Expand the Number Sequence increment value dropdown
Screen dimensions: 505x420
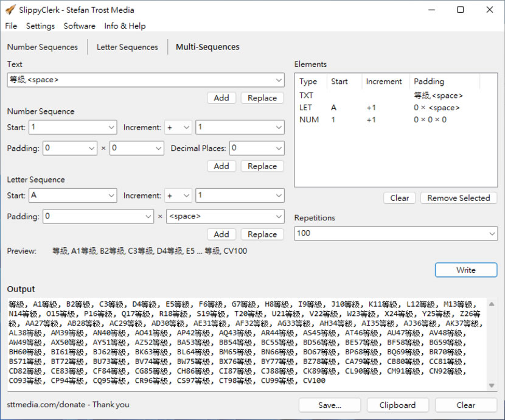click(x=279, y=127)
